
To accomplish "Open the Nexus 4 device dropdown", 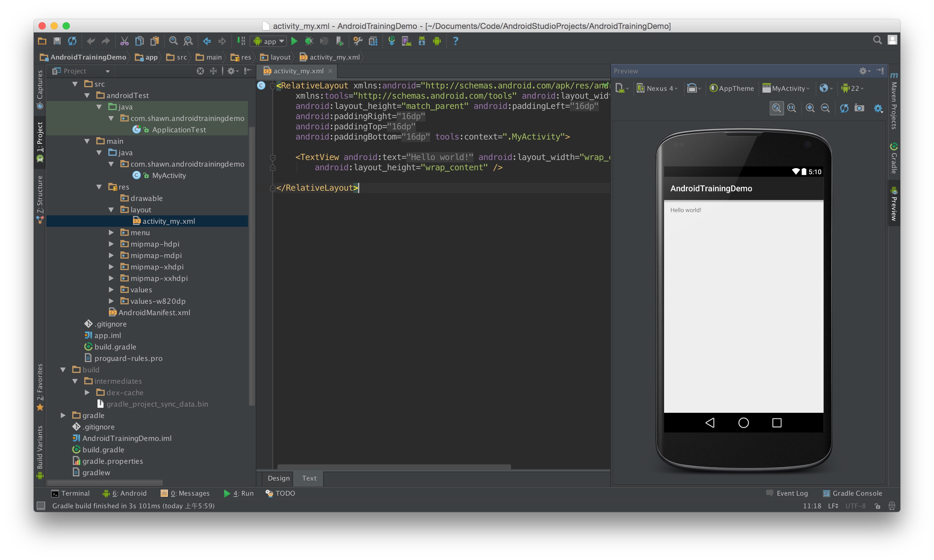I will 657,88.
